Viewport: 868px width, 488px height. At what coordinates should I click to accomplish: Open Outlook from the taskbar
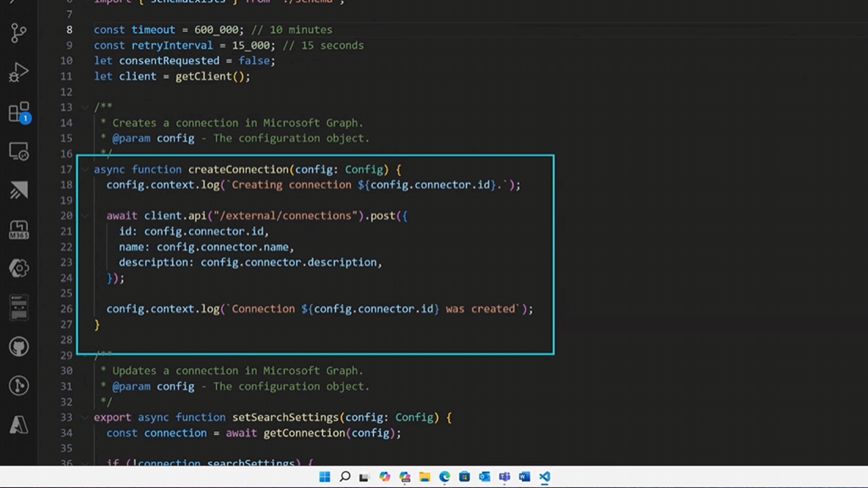click(x=484, y=477)
